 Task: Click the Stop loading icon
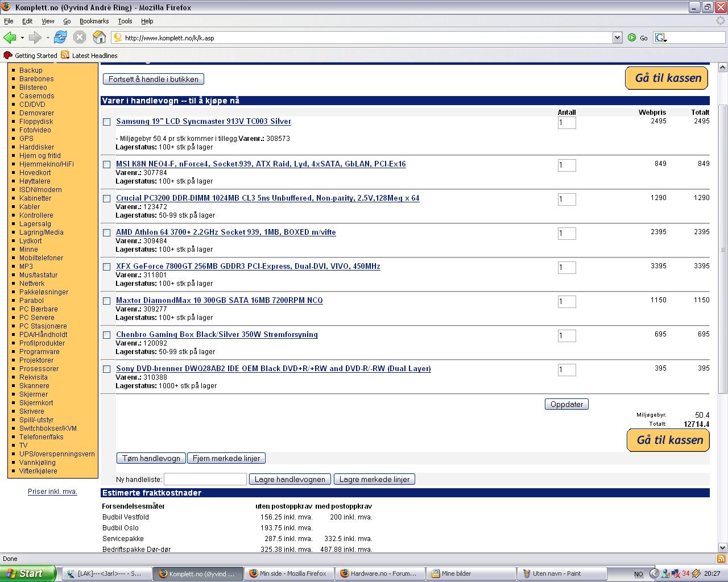click(x=80, y=38)
